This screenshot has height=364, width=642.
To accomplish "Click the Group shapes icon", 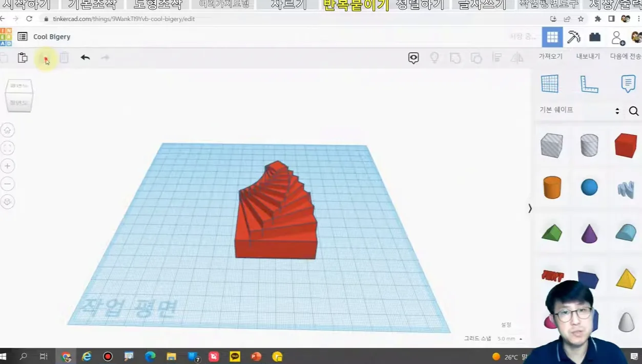I will [455, 58].
